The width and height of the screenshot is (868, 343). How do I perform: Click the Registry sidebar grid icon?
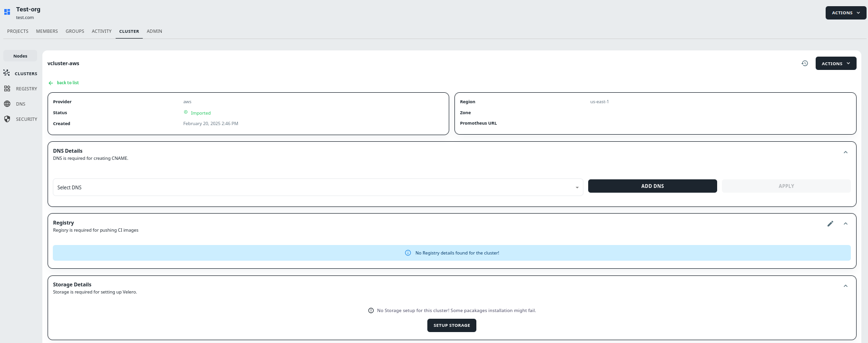(x=7, y=88)
